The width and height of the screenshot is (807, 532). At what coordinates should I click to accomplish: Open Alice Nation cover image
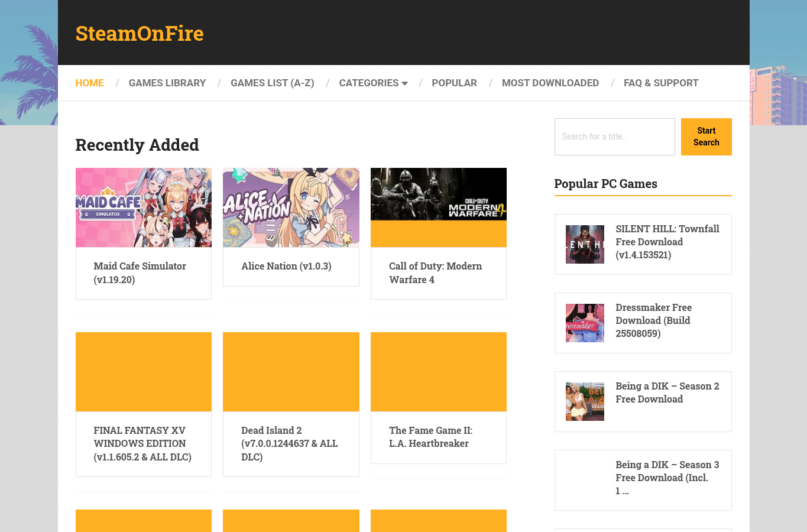pos(291,207)
